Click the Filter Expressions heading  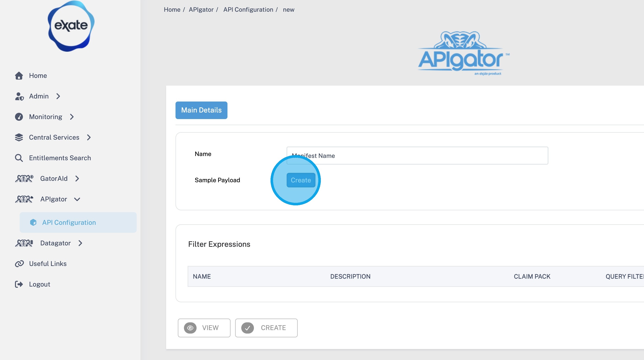coord(219,244)
